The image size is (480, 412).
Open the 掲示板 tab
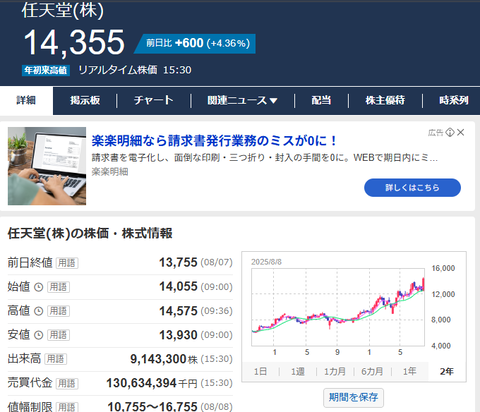[x=85, y=100]
